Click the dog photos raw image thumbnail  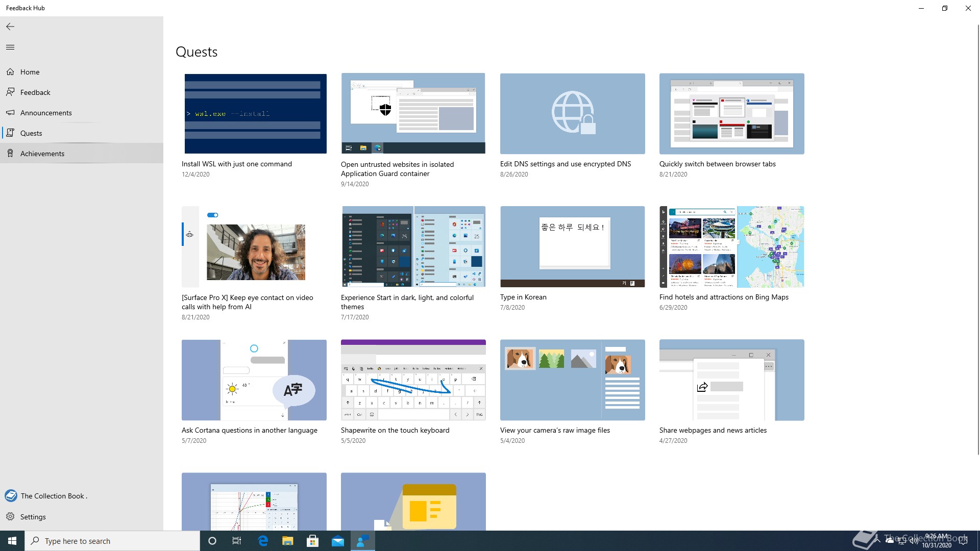pos(573,380)
